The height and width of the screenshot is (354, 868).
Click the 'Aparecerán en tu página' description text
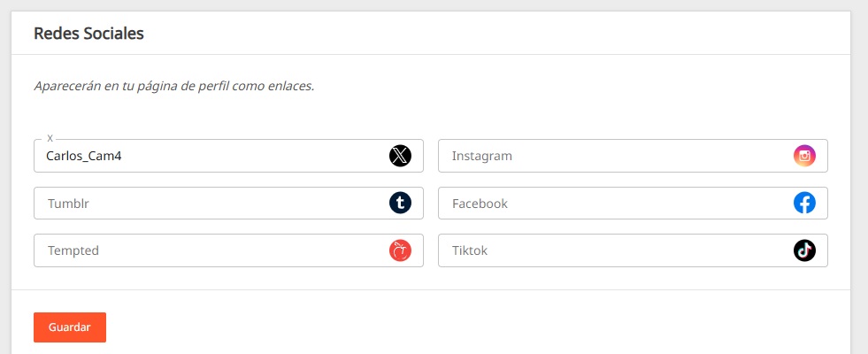(x=173, y=87)
